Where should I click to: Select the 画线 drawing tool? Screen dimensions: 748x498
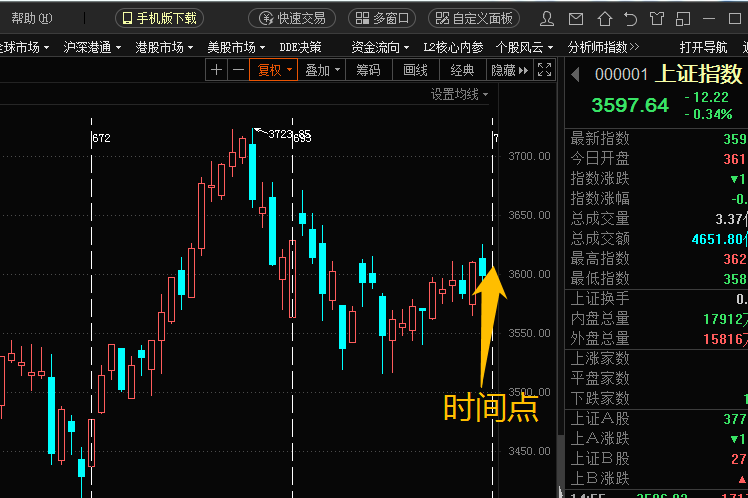415,70
